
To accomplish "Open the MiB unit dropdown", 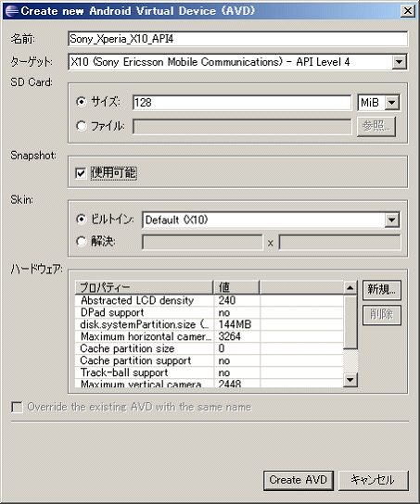I will click(391, 103).
